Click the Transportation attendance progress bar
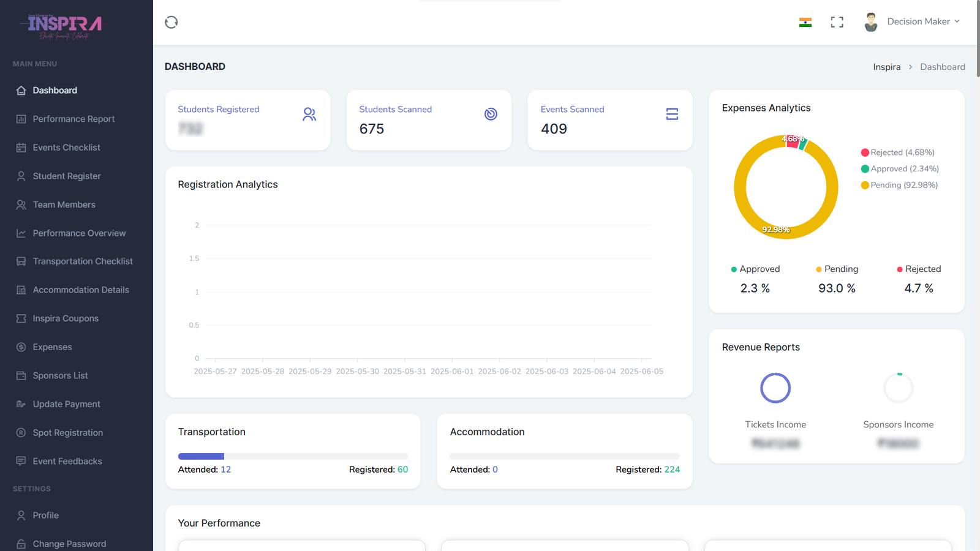 click(293, 456)
